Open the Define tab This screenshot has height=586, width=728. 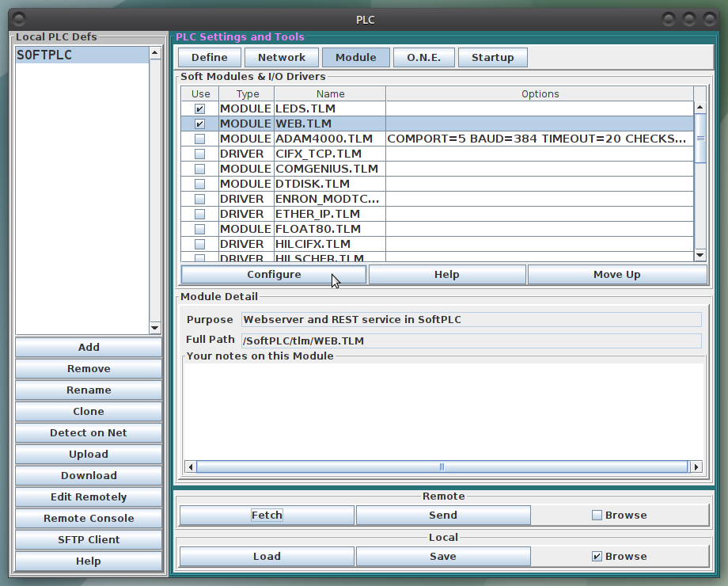pos(210,58)
